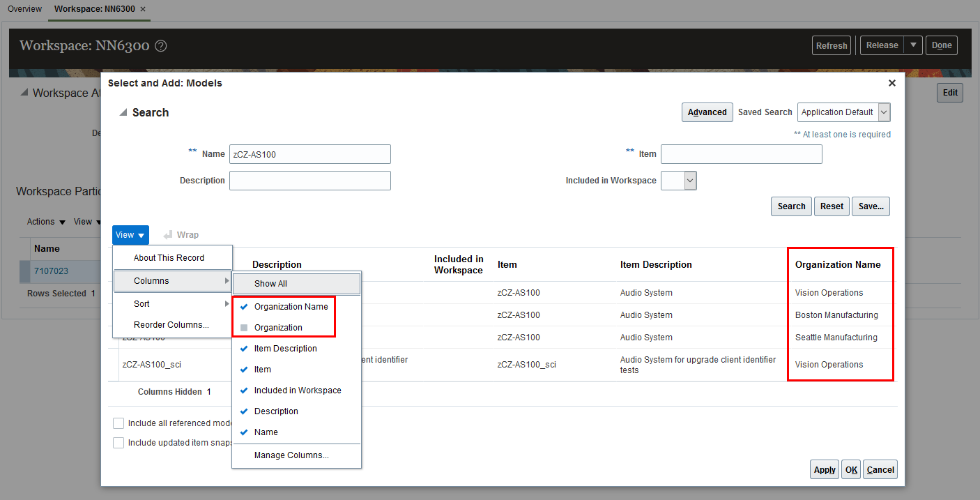This screenshot has height=500, width=980.
Task: Click the Apply button
Action: point(825,470)
